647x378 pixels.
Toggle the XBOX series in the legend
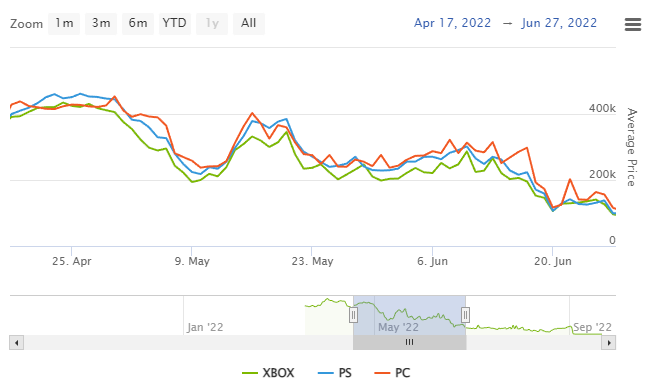coord(269,373)
